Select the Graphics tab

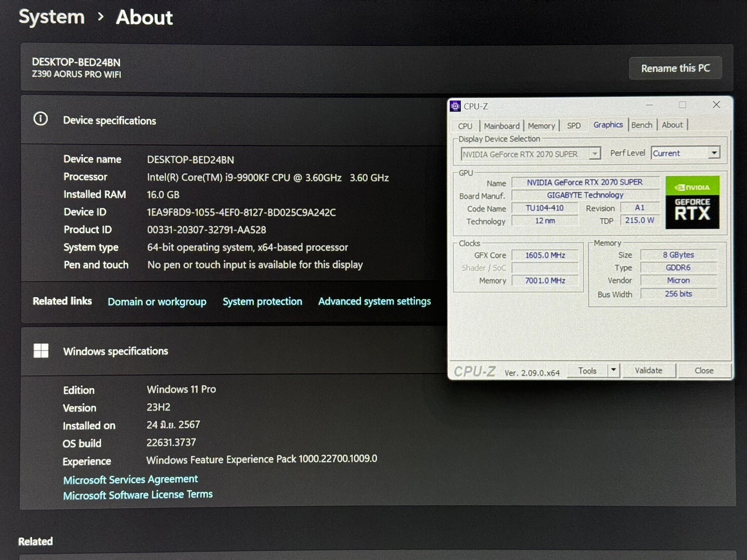coord(608,124)
